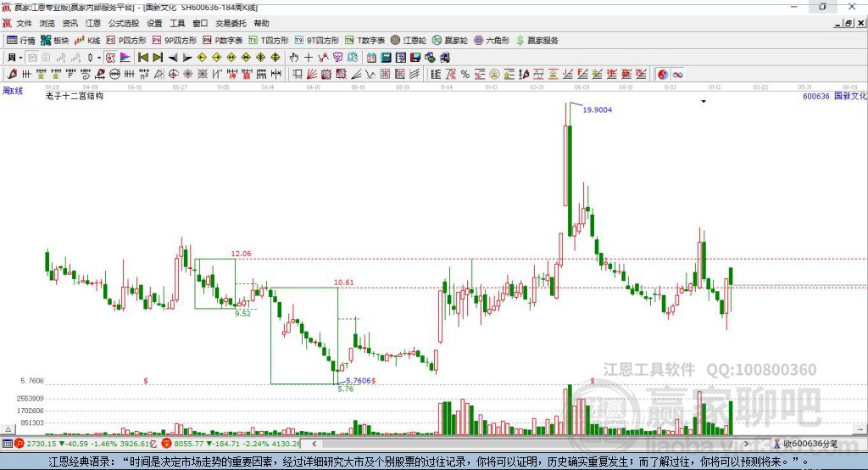Select the n² square tool icon

point(144,75)
